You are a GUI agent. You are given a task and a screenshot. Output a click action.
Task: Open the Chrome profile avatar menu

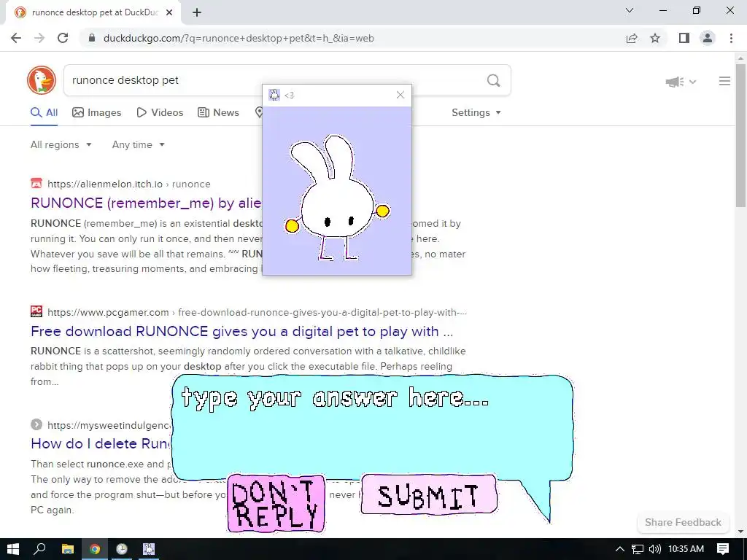pos(708,38)
